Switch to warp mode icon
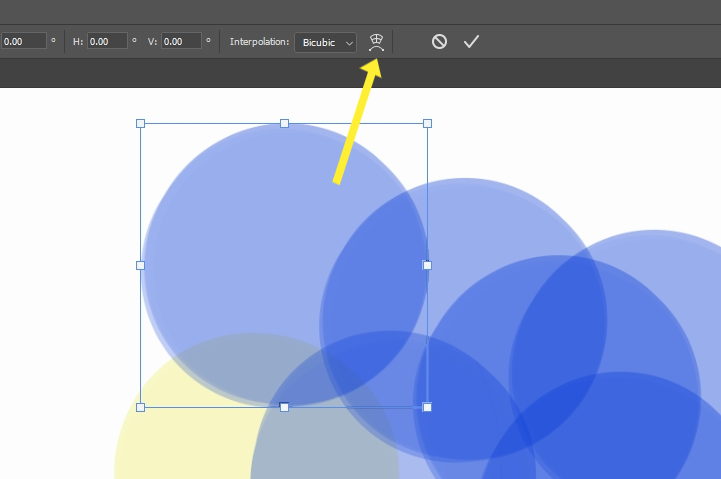The image size is (721, 479). [376, 42]
